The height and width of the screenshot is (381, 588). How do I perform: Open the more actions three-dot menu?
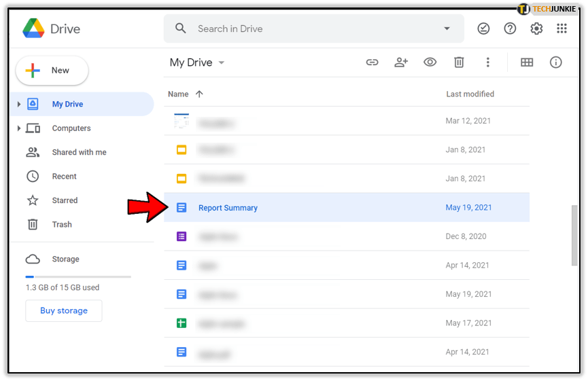pyautogui.click(x=487, y=62)
